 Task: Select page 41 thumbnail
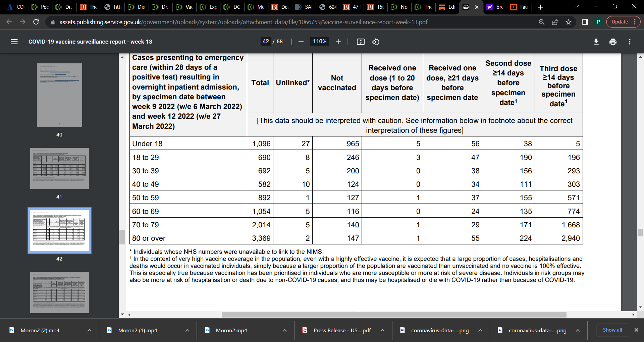(59, 168)
